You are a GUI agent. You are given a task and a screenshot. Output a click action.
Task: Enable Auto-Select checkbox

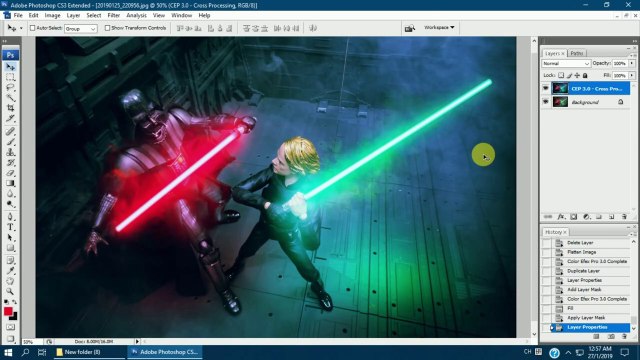point(33,28)
